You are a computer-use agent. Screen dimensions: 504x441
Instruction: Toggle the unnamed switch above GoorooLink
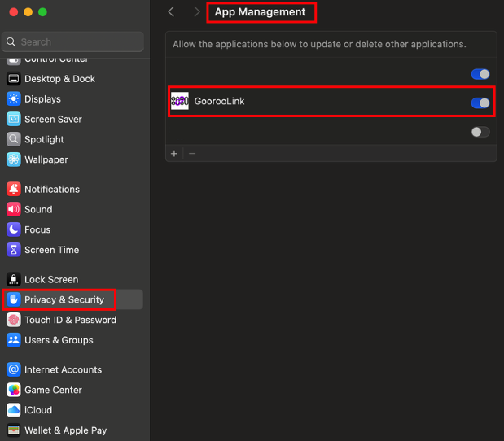(480, 74)
